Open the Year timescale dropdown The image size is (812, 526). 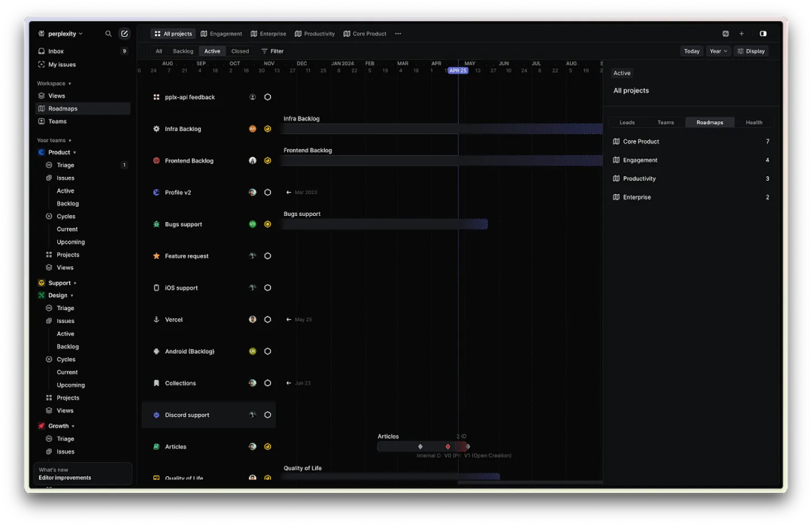pos(718,51)
